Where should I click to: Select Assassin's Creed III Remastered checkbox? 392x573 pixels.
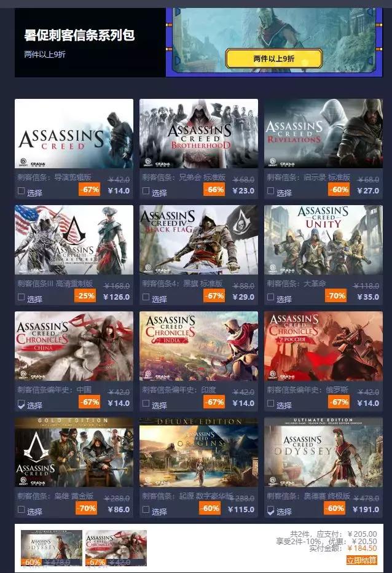point(22,297)
